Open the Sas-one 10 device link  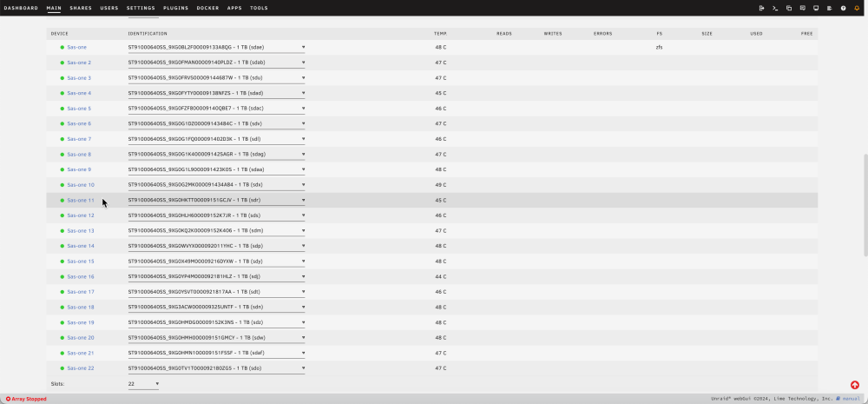pos(81,185)
